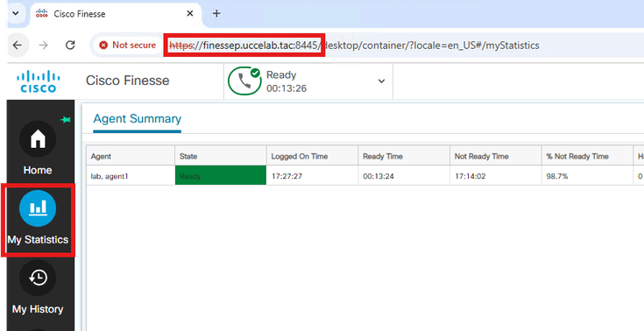
Task: Click the green Ready state cell
Action: tap(221, 176)
